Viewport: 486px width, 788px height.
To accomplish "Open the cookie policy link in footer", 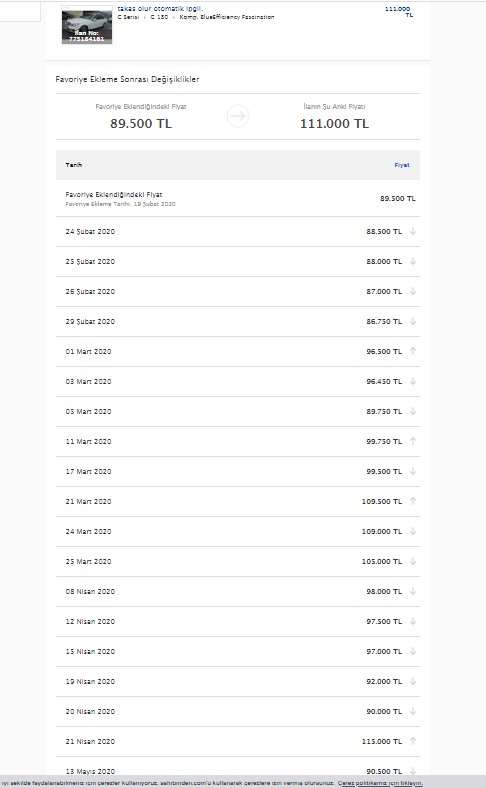I will (379, 783).
